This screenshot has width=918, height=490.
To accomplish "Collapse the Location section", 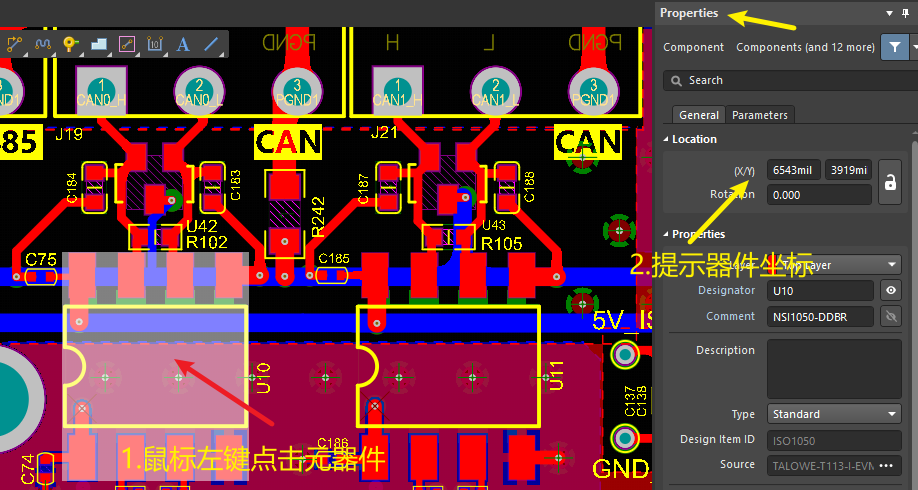I will click(666, 139).
